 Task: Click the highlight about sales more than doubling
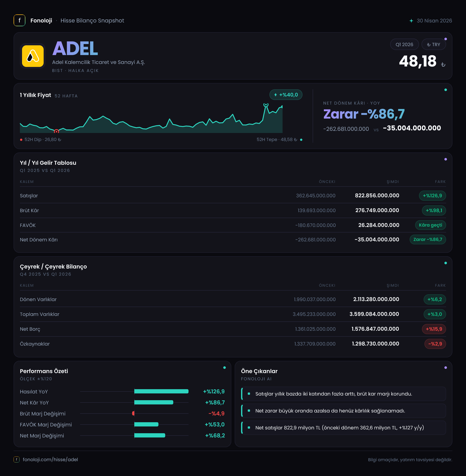click(343, 394)
